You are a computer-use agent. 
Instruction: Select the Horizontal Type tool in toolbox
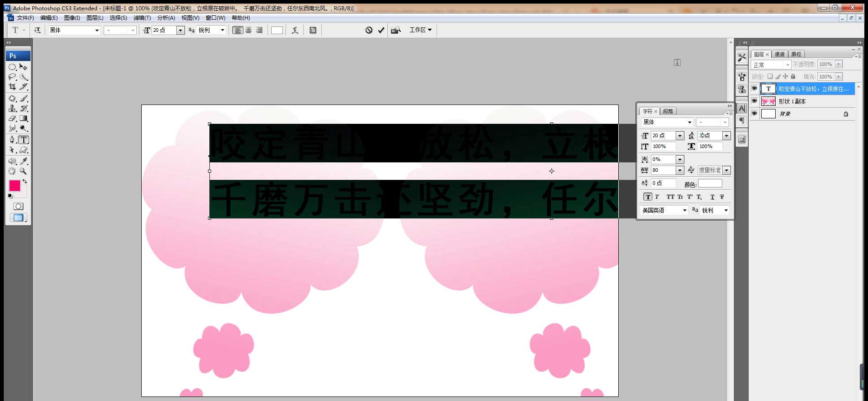coord(23,139)
